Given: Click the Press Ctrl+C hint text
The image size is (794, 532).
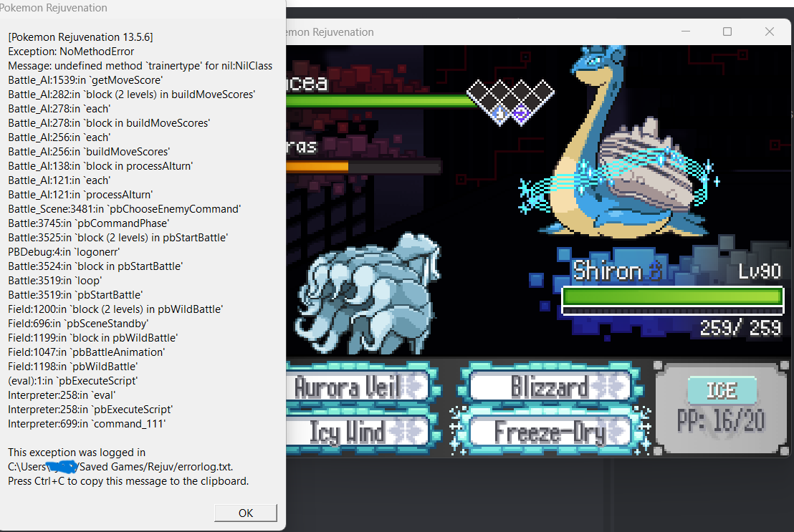Looking at the screenshot, I should pos(128,481).
